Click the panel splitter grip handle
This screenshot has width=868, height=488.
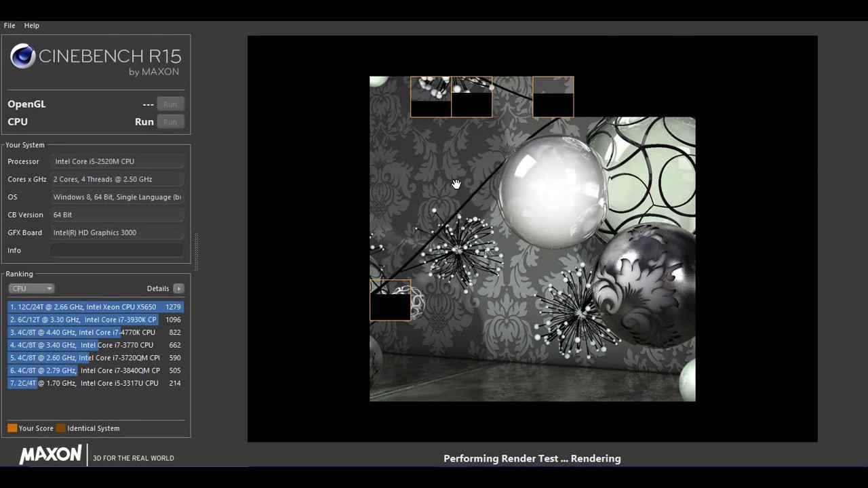click(196, 251)
